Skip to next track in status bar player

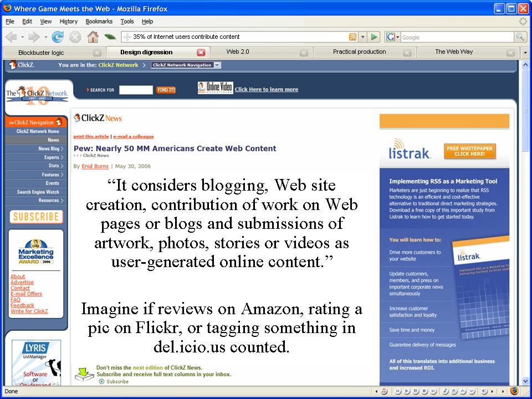pyautogui.click(x=433, y=392)
